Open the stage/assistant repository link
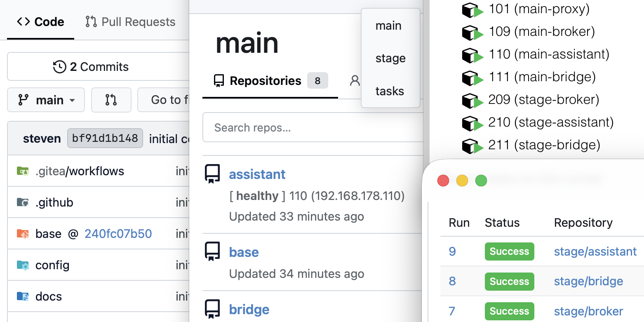The height and width of the screenshot is (322, 644). [595, 251]
